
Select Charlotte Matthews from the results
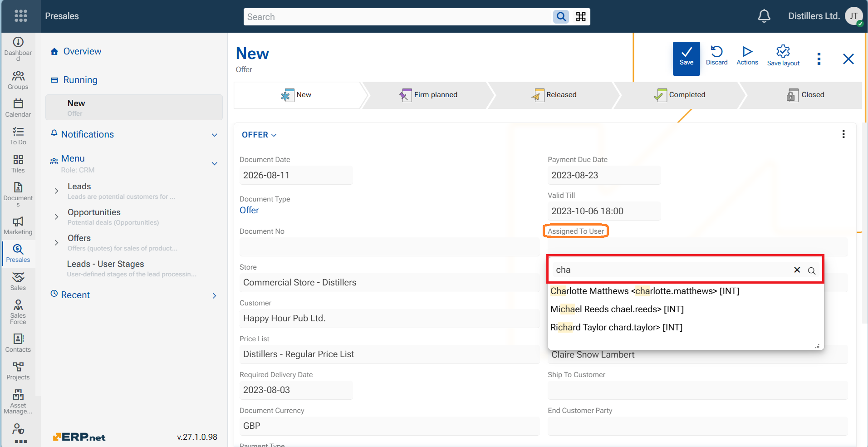[645, 291]
